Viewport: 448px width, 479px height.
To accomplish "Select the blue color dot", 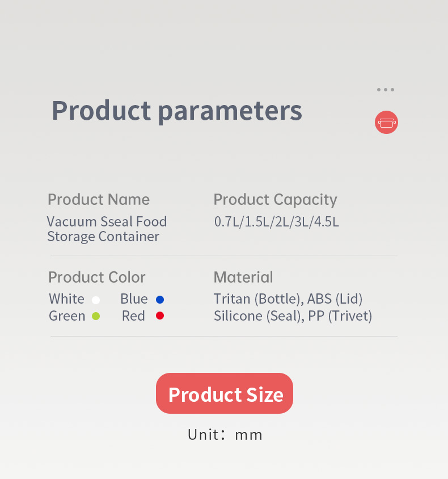I will point(160,300).
